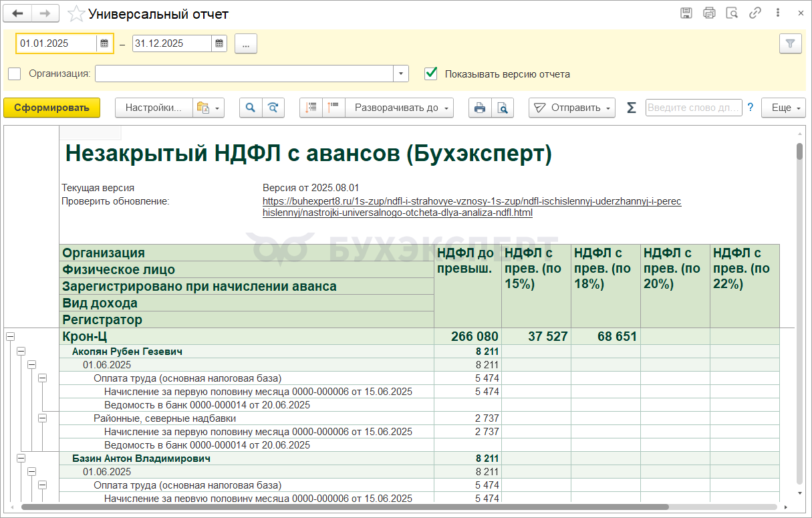
Task: Click the sigma sum icon
Action: point(631,108)
